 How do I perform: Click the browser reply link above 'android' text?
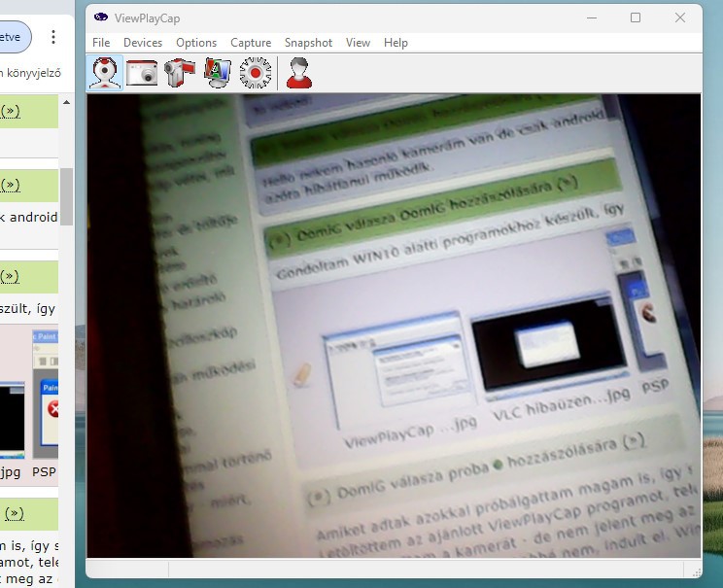click(x=10, y=185)
